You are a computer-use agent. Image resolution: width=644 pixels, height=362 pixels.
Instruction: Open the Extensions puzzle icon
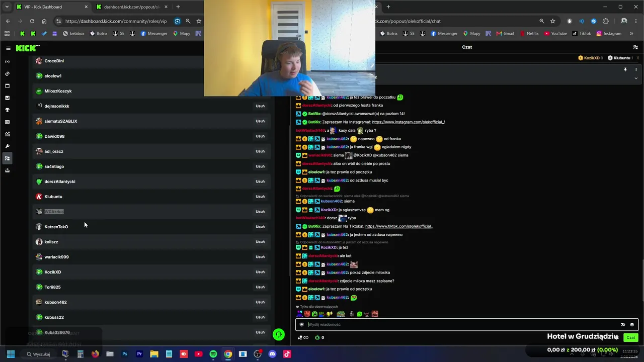point(606,21)
